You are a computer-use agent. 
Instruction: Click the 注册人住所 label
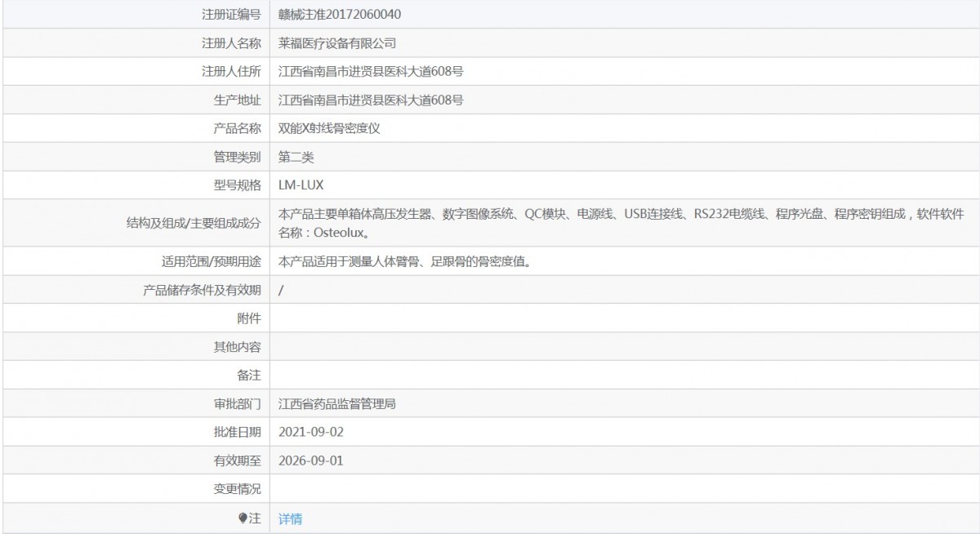click(x=231, y=72)
